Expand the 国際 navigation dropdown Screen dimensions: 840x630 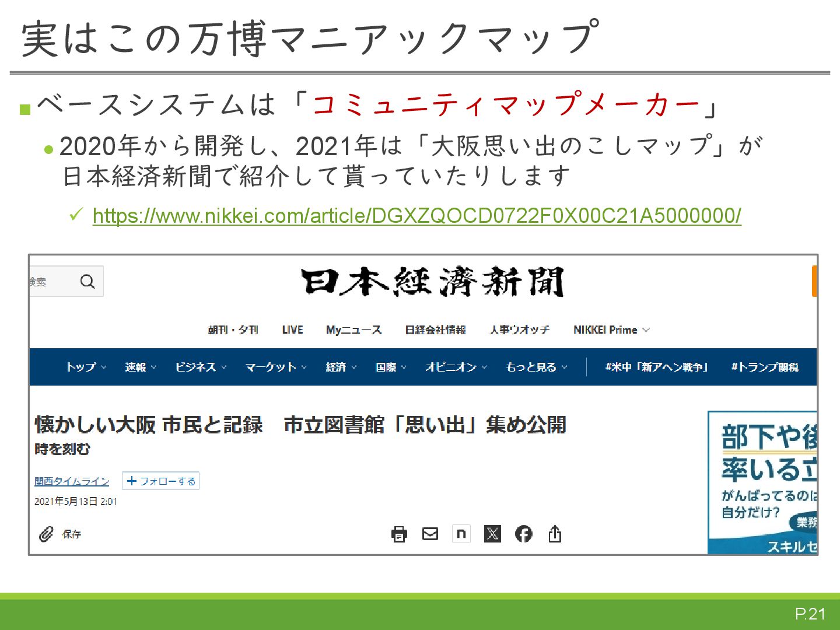click(391, 367)
